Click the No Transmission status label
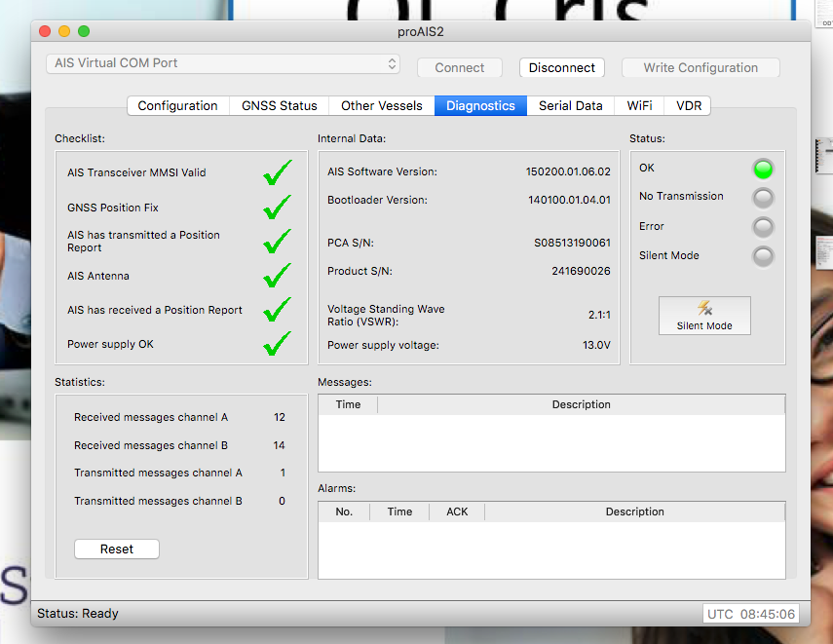This screenshot has width=833, height=644. 681,196
